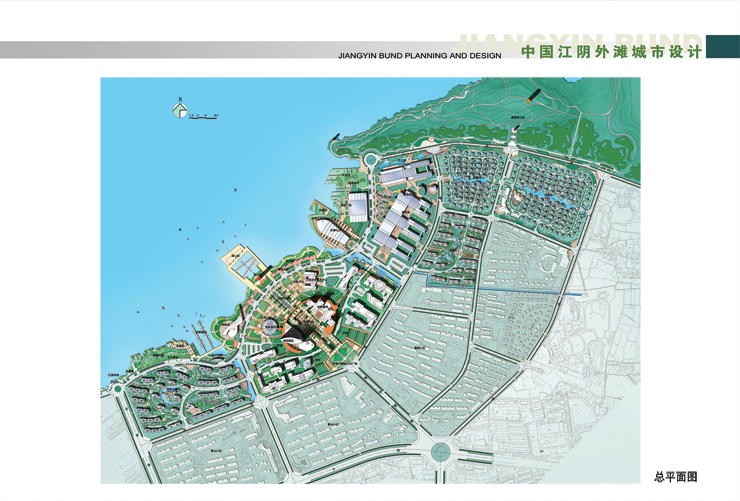Click the 'JIANGYIN BUND PLANNING AND DESIGN' heading
This screenshot has height=501, width=740.
tap(420, 56)
